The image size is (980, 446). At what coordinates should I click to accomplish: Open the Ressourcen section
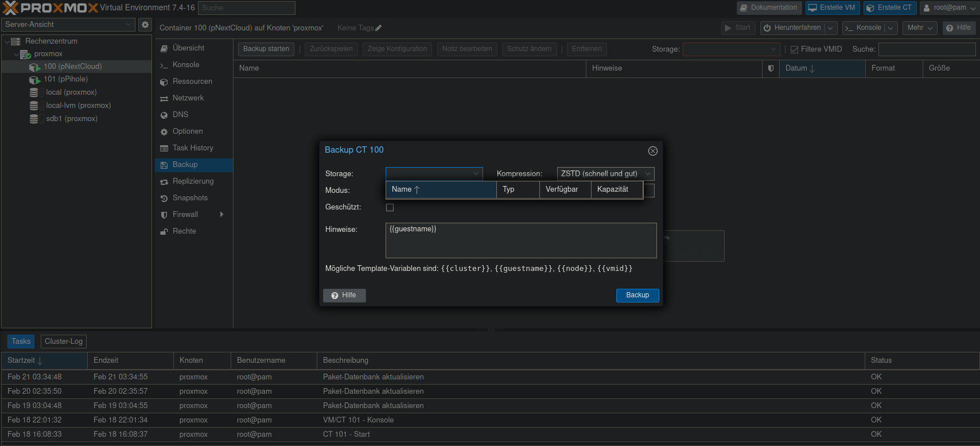[x=194, y=82]
